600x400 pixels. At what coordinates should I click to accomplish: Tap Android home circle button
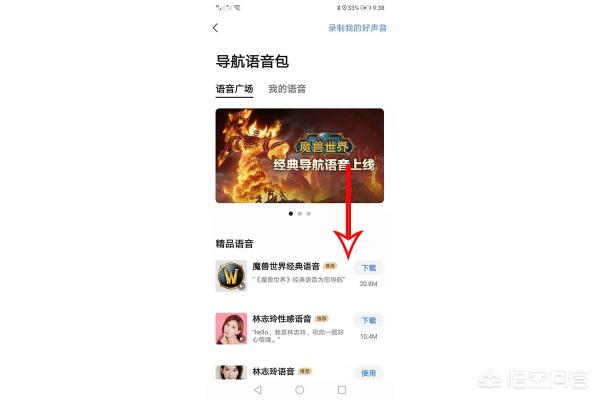click(300, 390)
